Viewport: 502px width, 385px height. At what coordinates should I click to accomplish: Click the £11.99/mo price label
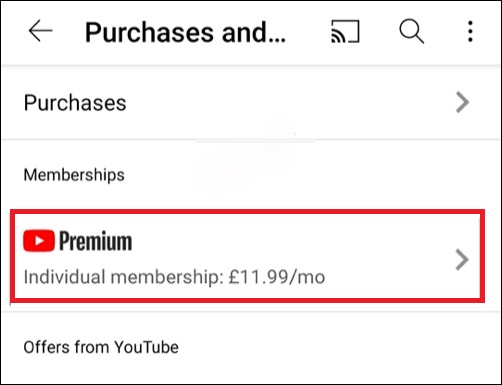click(x=277, y=277)
